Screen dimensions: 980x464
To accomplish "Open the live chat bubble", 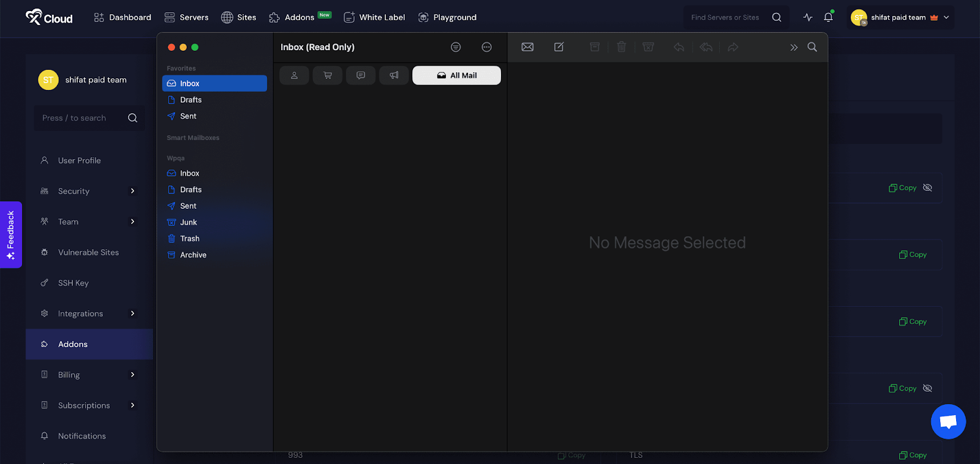I will [948, 421].
